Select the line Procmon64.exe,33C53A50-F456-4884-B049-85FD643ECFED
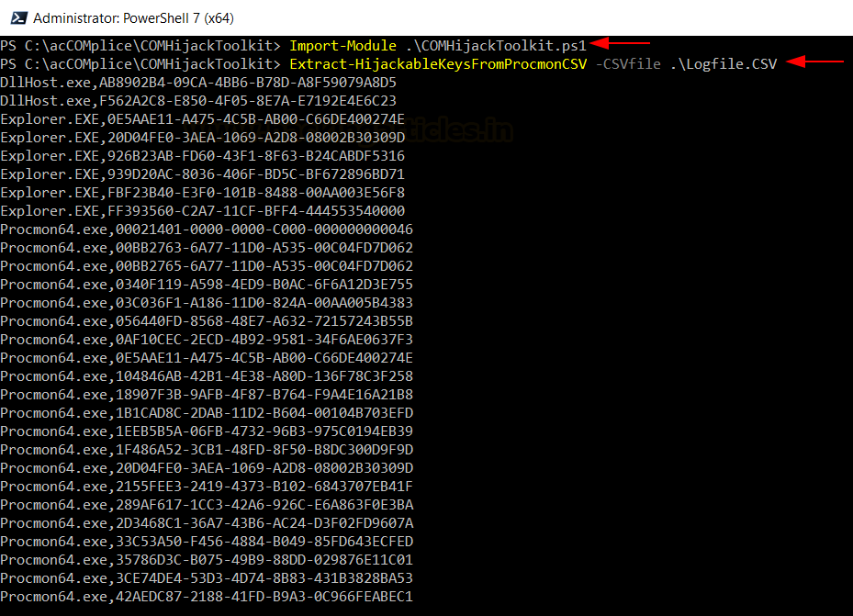Viewport: 853px width, 616px height. (207, 542)
